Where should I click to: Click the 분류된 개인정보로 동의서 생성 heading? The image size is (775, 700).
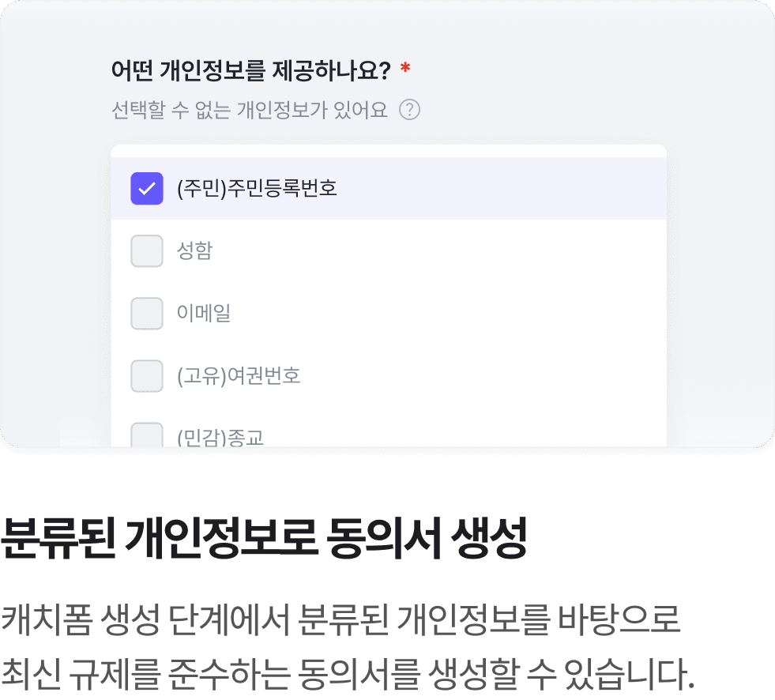tap(264, 538)
